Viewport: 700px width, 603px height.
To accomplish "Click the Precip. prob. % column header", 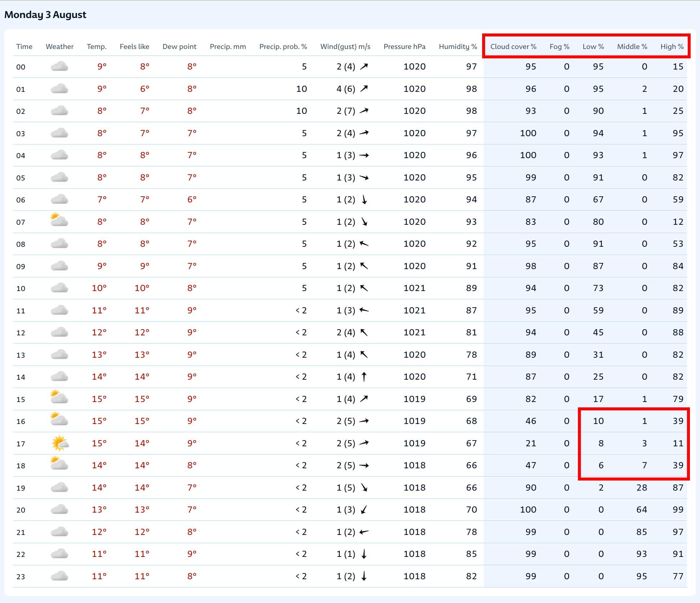I will 283,46.
